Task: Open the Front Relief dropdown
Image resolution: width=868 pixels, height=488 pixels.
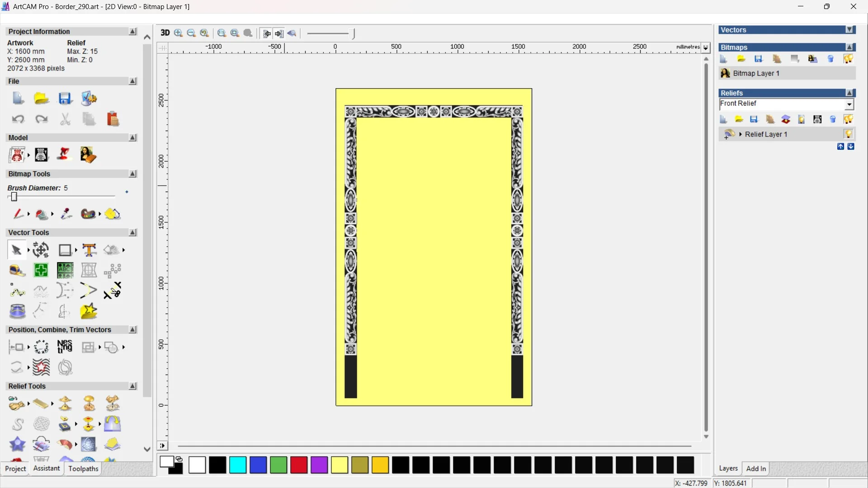Action: click(849, 104)
